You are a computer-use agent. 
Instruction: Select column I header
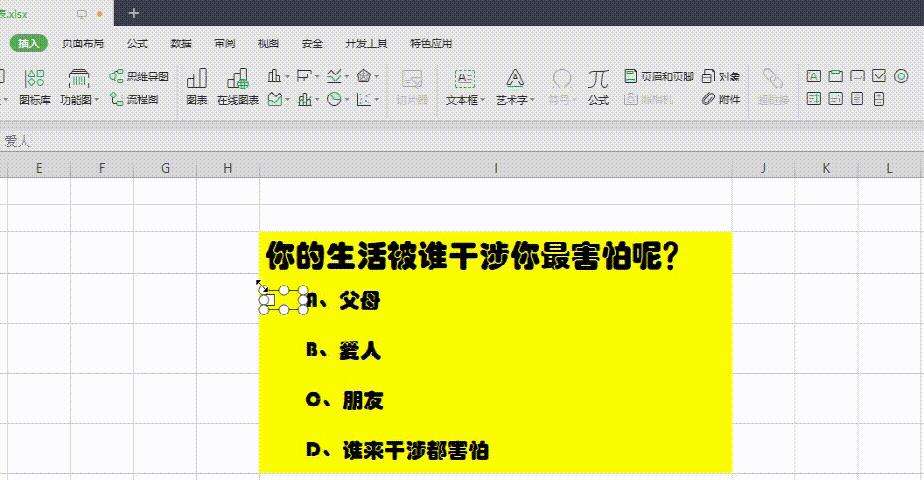[x=496, y=168]
